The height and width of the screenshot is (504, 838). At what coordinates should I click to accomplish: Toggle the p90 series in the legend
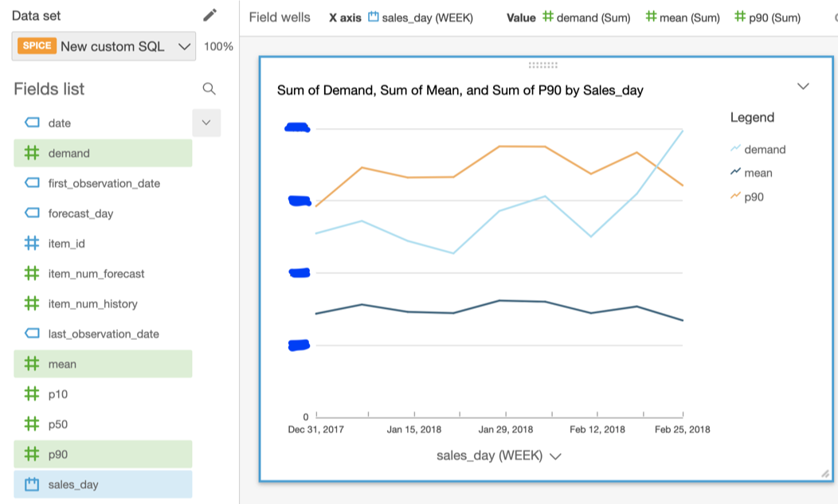[x=747, y=197]
